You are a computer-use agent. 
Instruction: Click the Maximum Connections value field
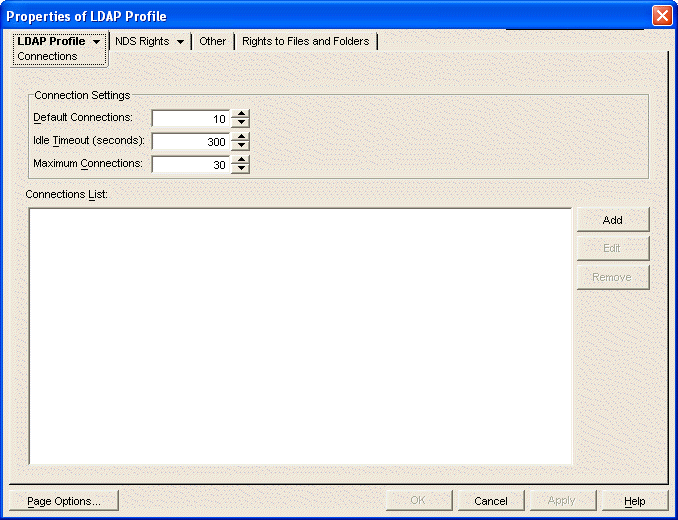point(191,165)
